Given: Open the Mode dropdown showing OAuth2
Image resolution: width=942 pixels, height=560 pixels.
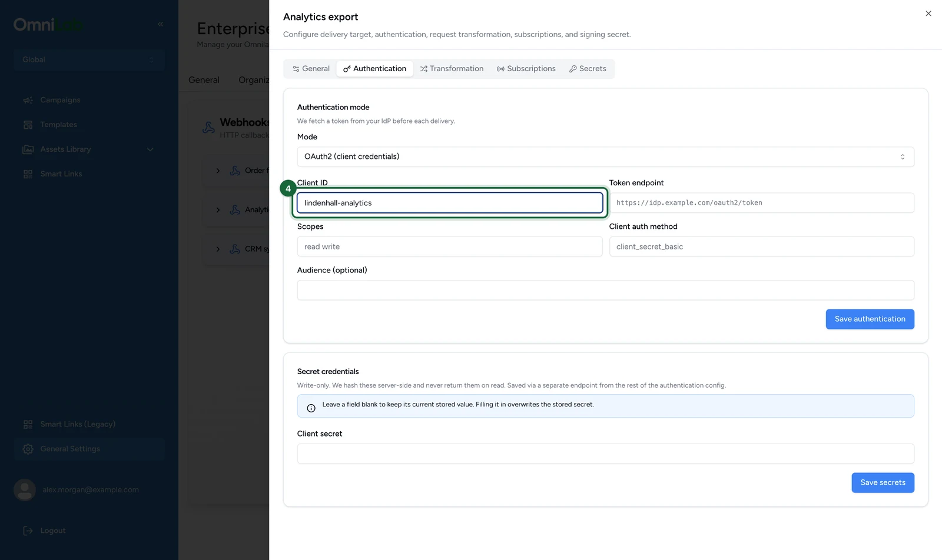Looking at the screenshot, I should click(605, 156).
